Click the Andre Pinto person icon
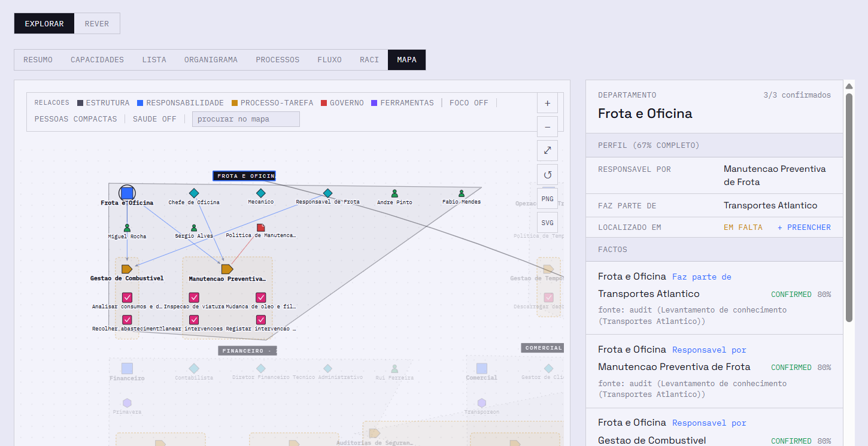 pyautogui.click(x=394, y=193)
